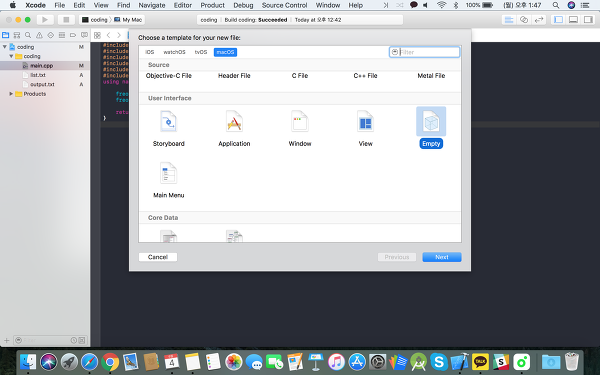Open the Debug menu
Image resolution: width=600 pixels, height=375 pixels.
pyautogui.click(x=243, y=5)
